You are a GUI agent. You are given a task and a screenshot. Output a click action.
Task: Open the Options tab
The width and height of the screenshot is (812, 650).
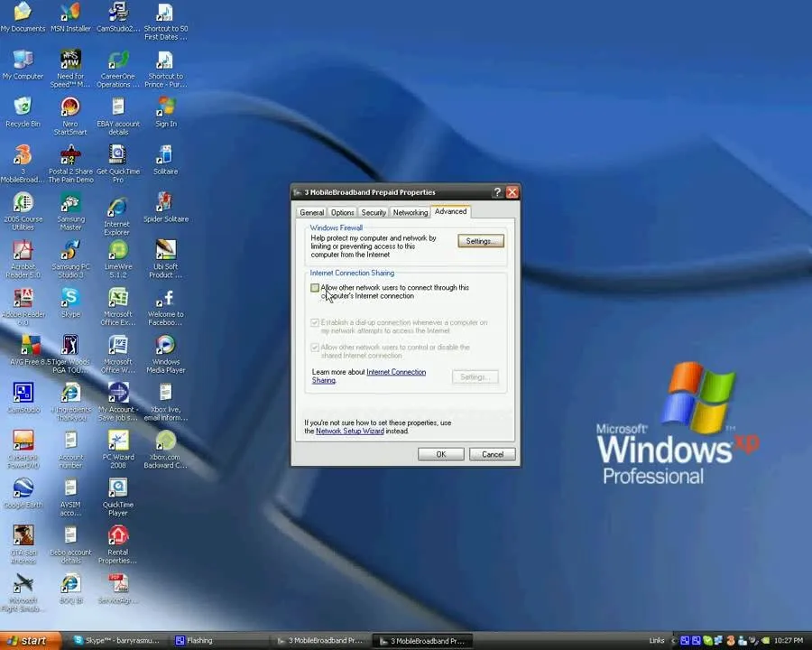pyautogui.click(x=342, y=212)
